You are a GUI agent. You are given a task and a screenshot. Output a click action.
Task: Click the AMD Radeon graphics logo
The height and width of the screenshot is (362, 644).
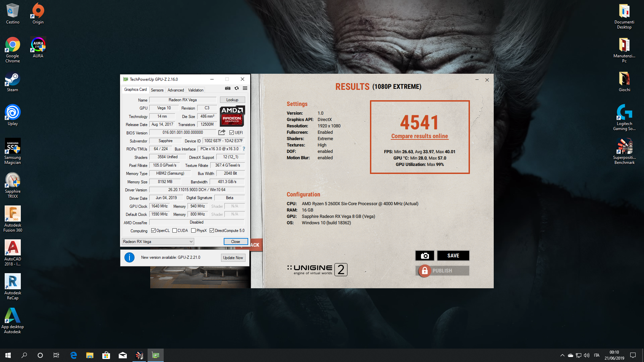coord(232,116)
